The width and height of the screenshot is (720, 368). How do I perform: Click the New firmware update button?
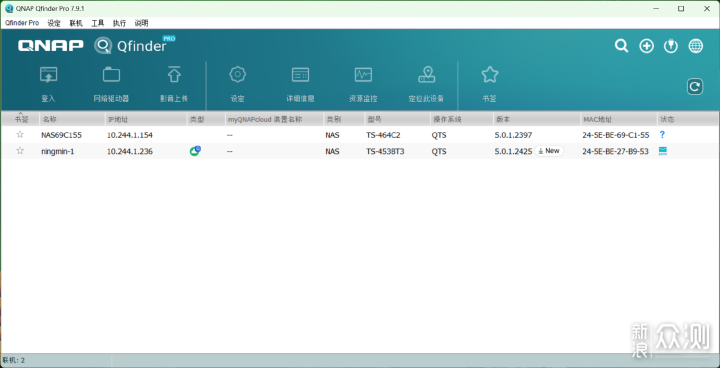pyautogui.click(x=549, y=151)
